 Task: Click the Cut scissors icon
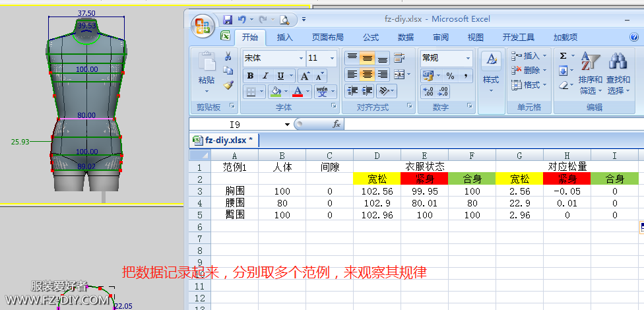click(228, 57)
